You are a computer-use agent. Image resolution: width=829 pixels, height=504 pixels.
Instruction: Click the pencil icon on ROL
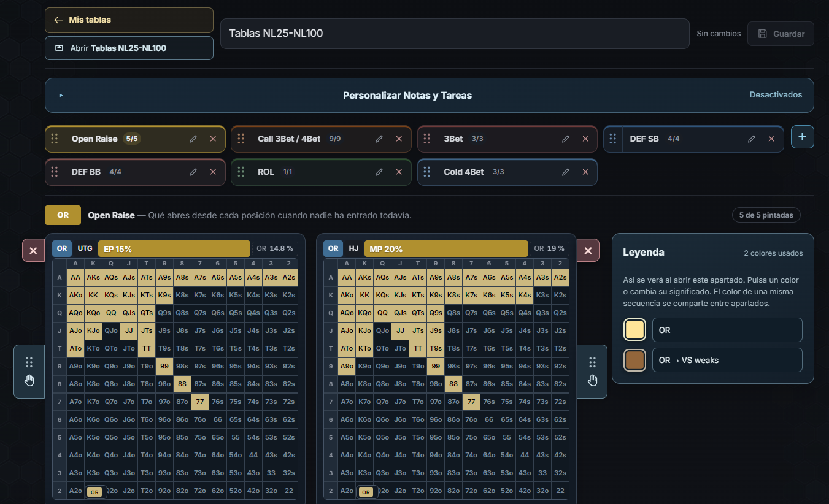[x=379, y=172]
